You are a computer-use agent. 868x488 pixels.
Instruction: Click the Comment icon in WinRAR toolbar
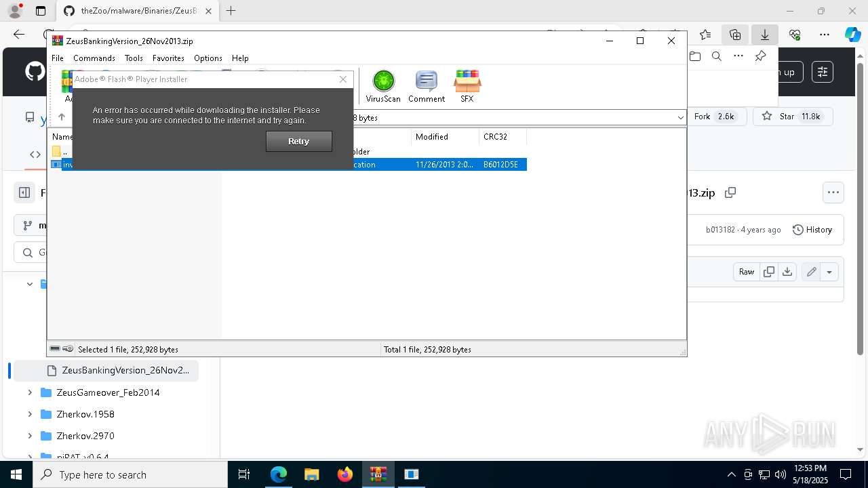(x=427, y=86)
